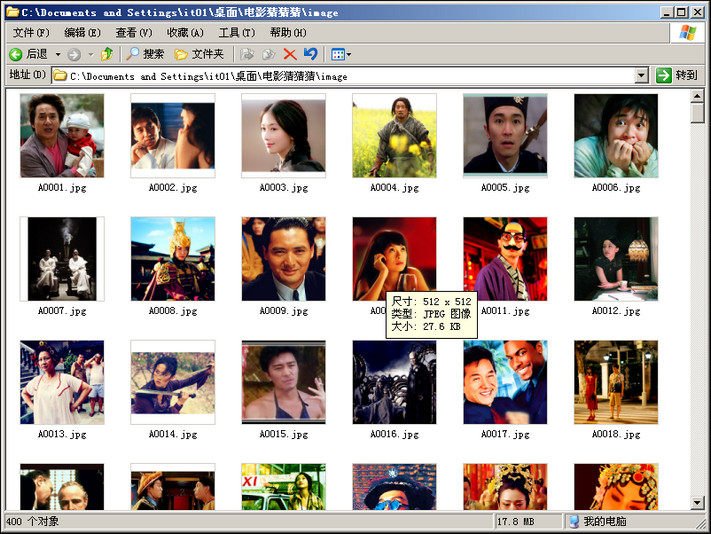Screen dimensions: 711x534
Task: Select thumbnail A0003.jpg
Action: coord(283,136)
